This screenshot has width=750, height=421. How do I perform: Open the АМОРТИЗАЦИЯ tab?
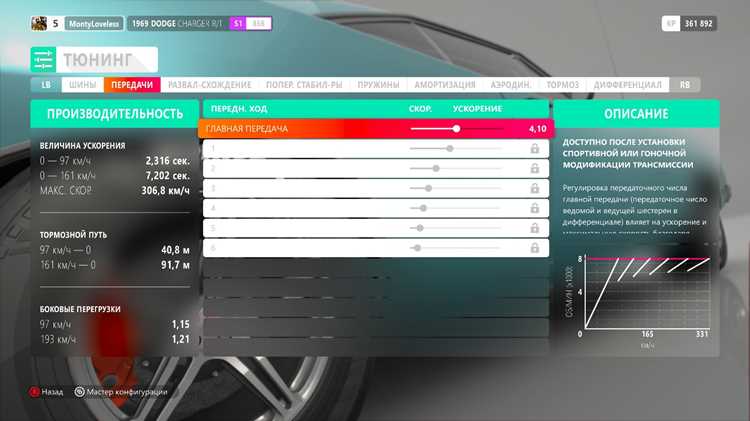coord(445,85)
